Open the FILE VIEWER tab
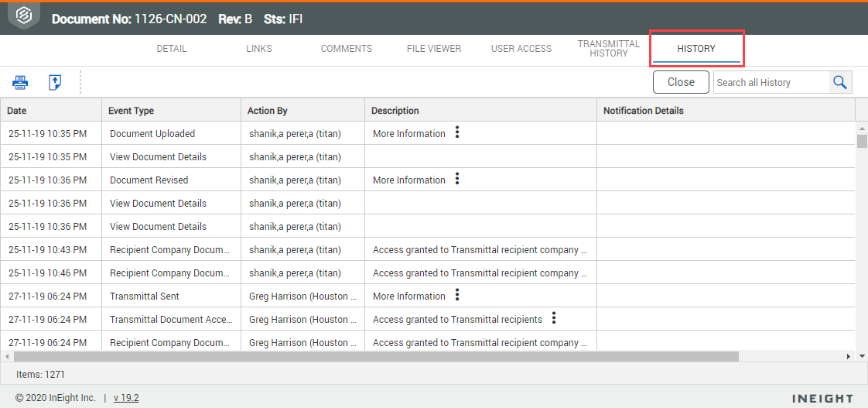This screenshot has height=408, width=868. click(x=434, y=49)
